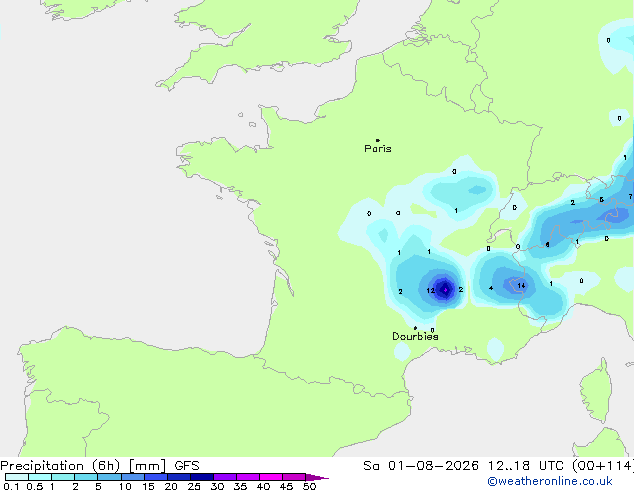Select the forecast date Sa 01-08-2026 text
The image size is (634, 490).
tap(421, 466)
